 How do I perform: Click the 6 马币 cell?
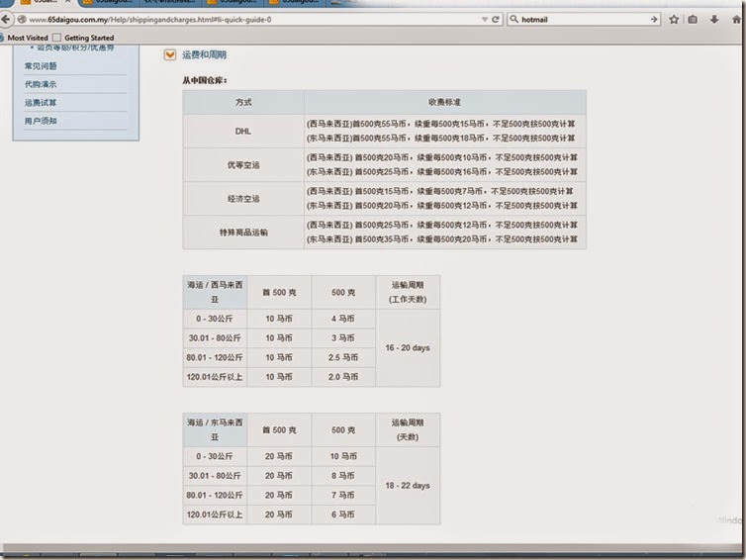(x=343, y=514)
